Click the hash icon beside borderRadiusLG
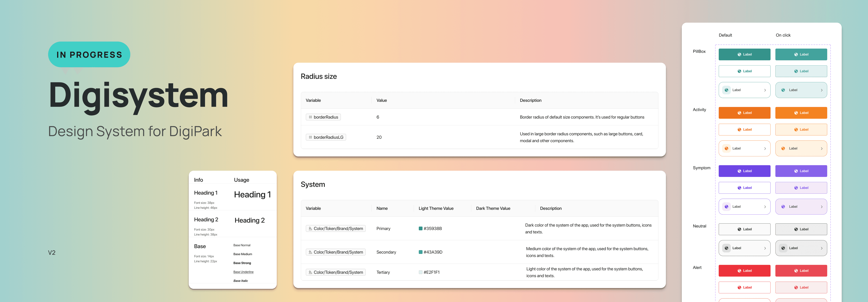 310,137
